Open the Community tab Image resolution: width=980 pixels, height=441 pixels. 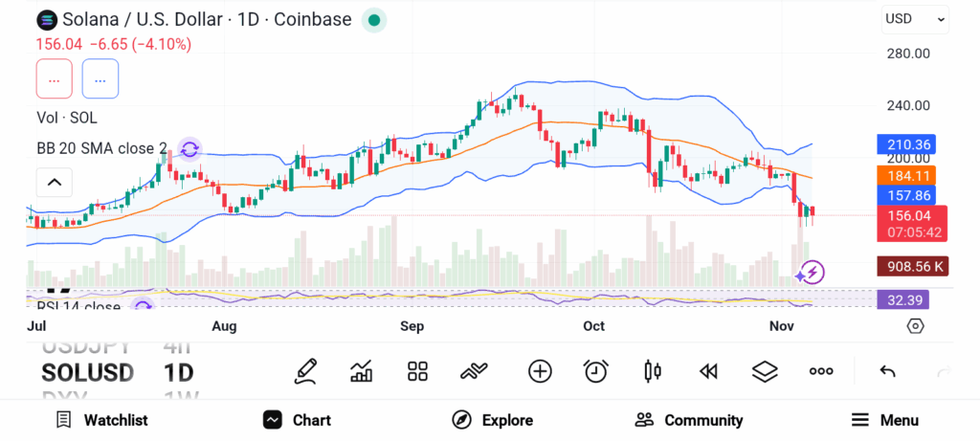(x=689, y=420)
